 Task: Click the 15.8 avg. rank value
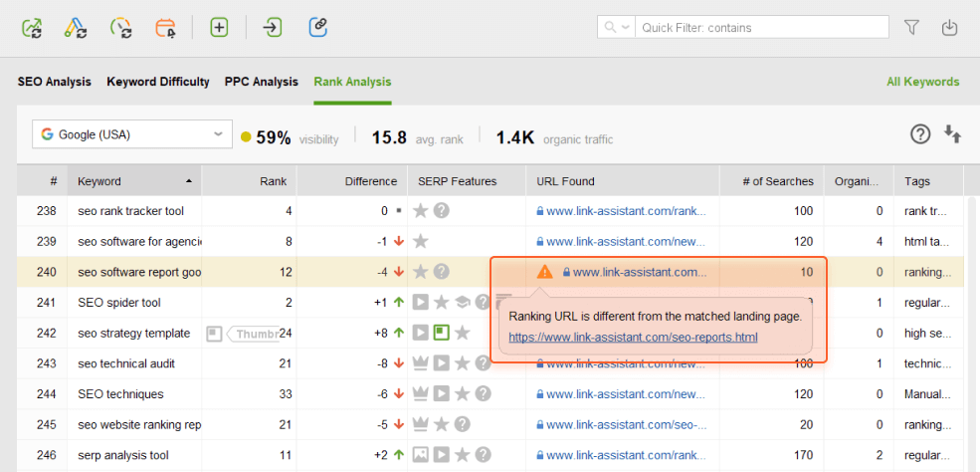(x=389, y=138)
